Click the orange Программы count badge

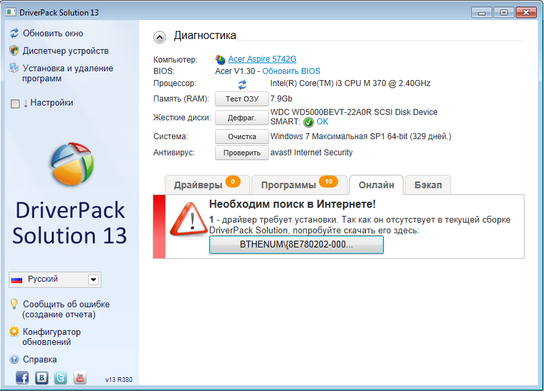click(x=328, y=182)
